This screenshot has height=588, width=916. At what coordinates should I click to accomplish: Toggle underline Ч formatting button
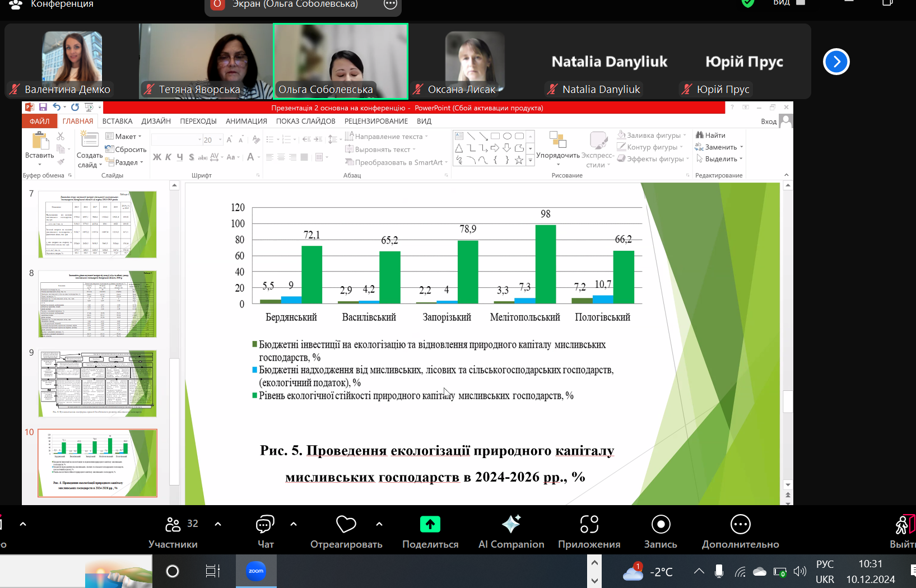[180, 157]
